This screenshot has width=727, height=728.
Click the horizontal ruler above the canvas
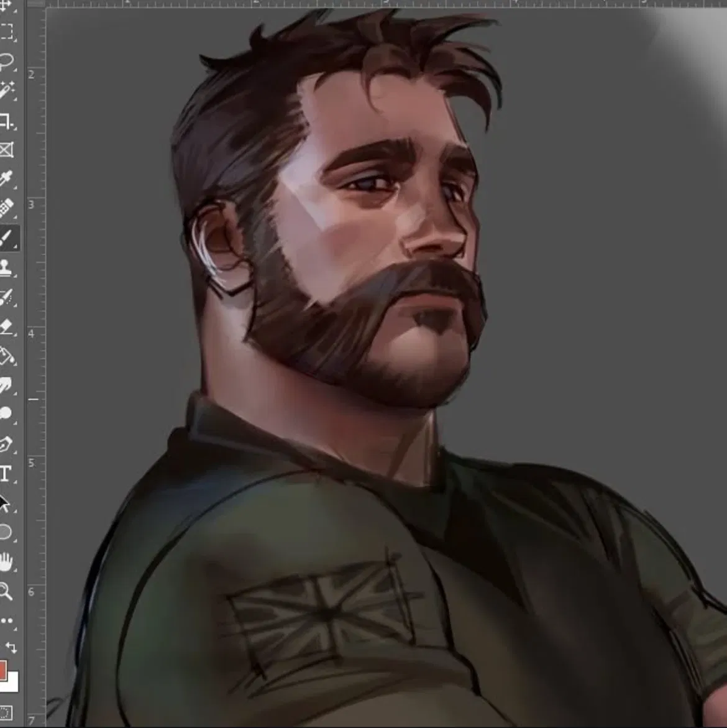[386, 3]
